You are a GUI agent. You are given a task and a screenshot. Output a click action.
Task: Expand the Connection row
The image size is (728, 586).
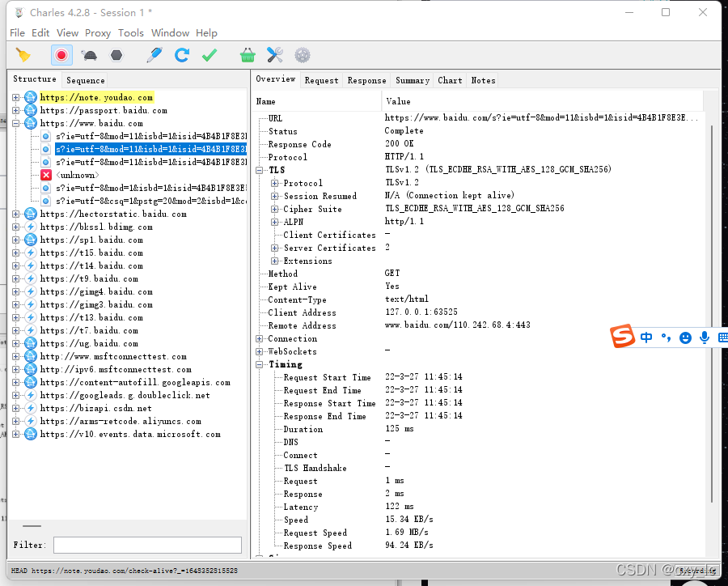click(x=260, y=339)
